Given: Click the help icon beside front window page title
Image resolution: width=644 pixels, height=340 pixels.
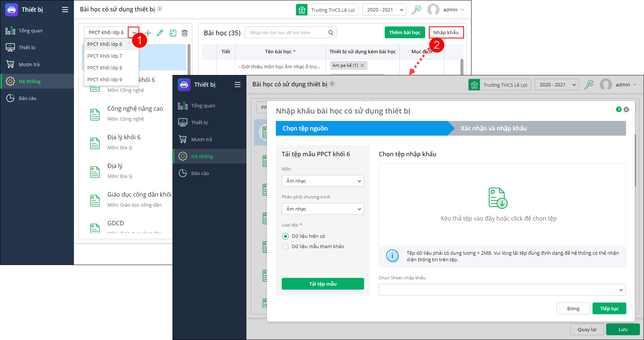Looking at the screenshot, I should tap(332, 84).
